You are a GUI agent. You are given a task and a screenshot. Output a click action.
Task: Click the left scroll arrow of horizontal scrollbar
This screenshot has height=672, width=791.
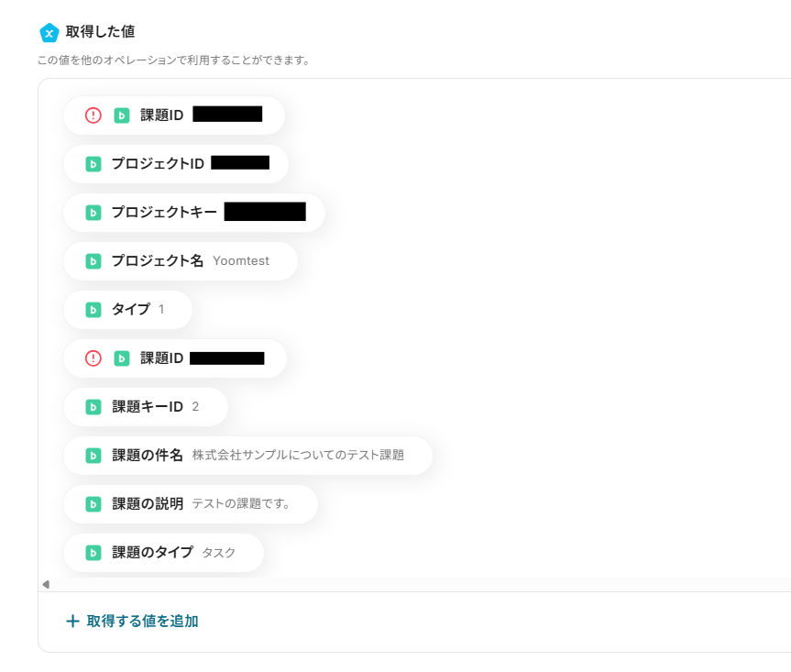46,584
